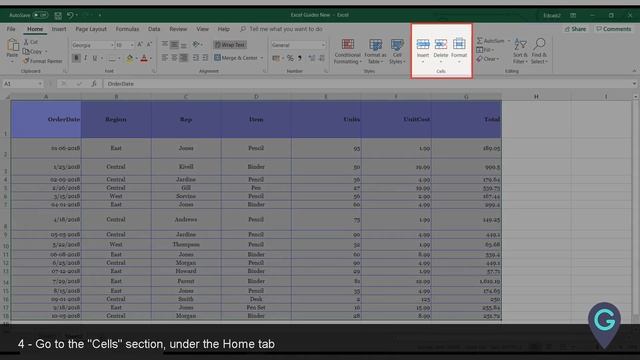Expand the Paste dropdown arrow
The width and height of the screenshot is (640, 360).
click(12, 61)
